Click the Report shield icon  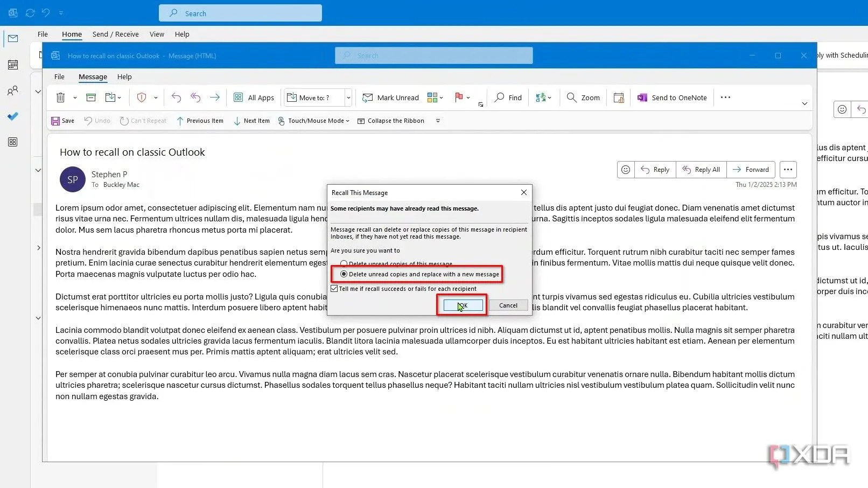(x=142, y=97)
